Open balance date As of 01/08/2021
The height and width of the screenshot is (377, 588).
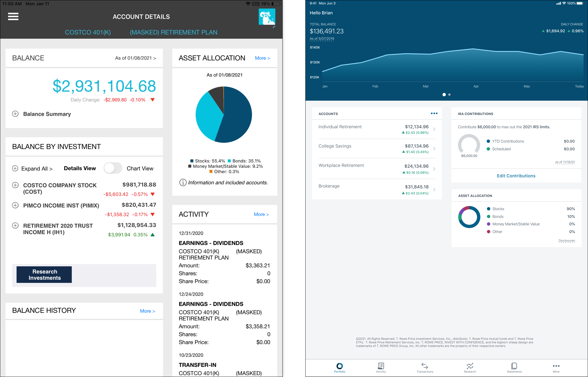point(136,58)
